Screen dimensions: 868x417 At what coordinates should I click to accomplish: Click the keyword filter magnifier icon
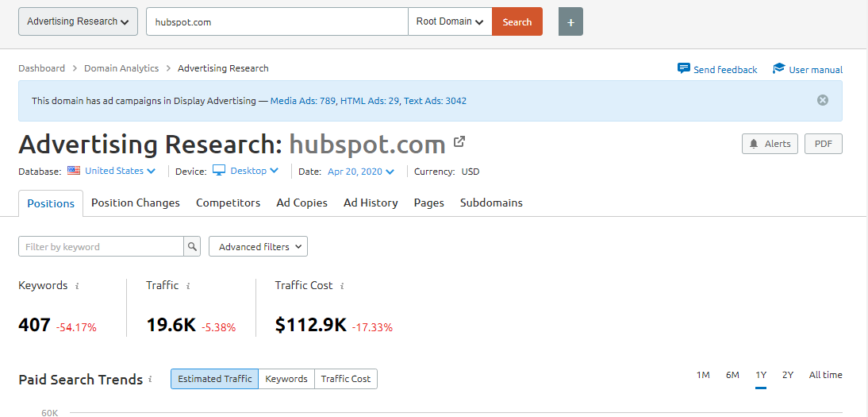[x=192, y=247]
